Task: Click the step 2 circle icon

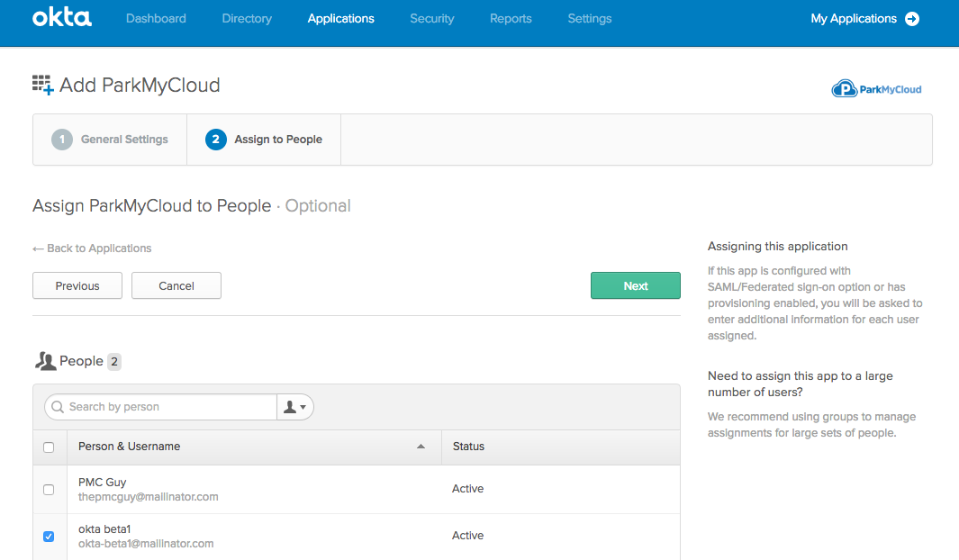Action: (215, 140)
